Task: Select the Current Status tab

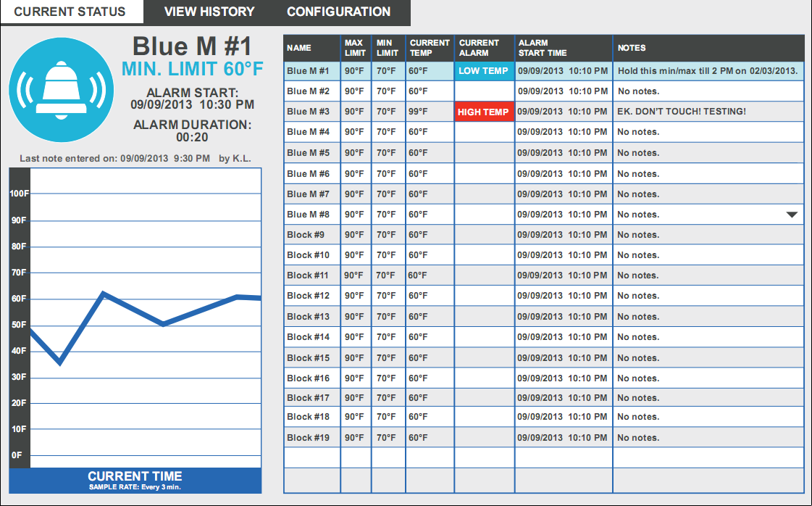Action: point(70,12)
